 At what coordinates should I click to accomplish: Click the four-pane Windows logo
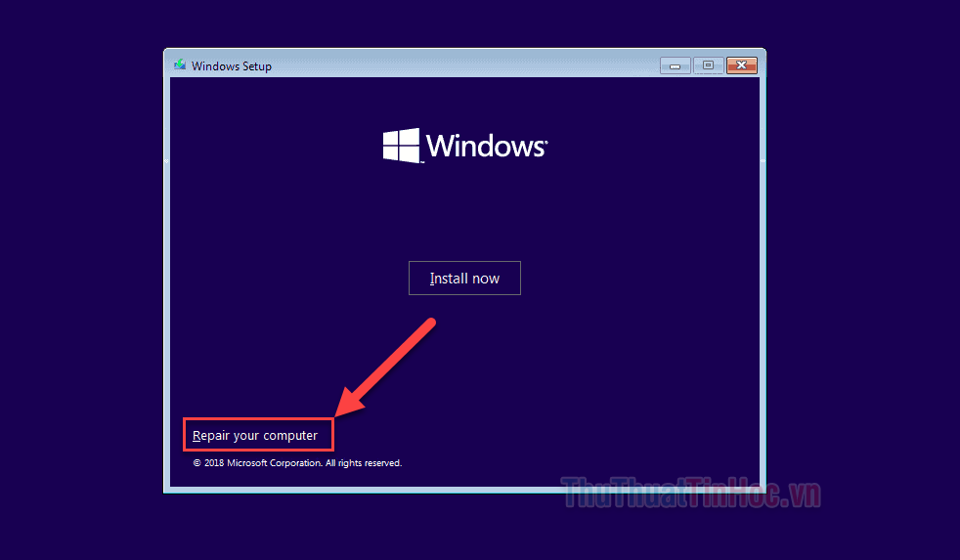401,146
